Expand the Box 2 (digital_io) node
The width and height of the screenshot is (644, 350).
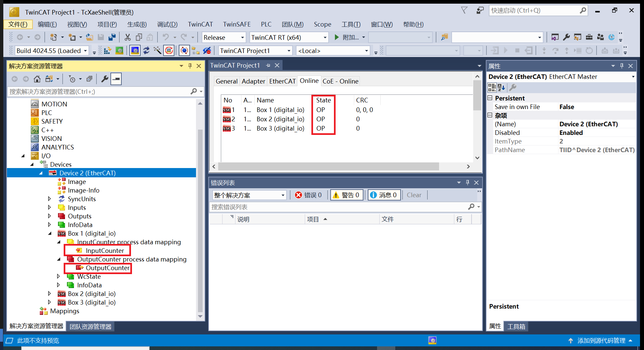[49, 294]
